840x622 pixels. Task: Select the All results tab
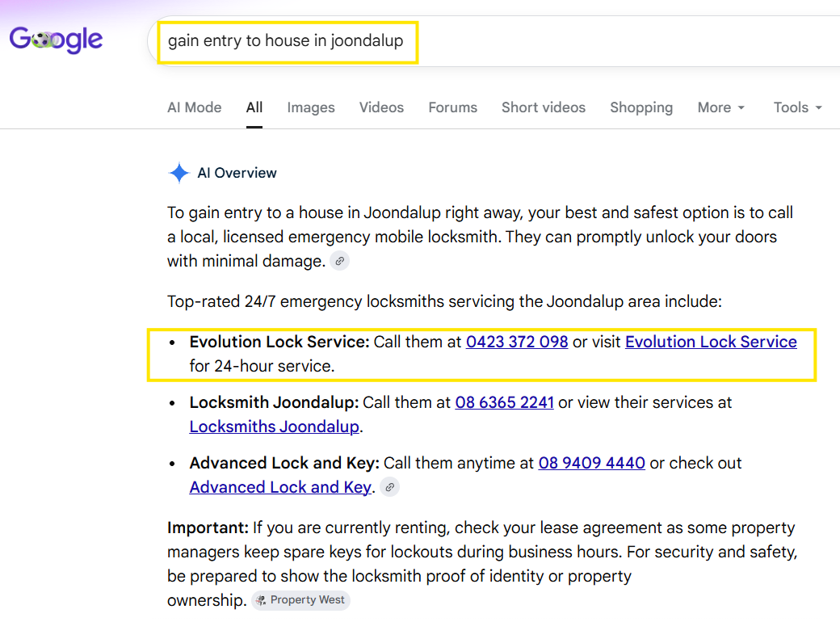click(x=254, y=107)
